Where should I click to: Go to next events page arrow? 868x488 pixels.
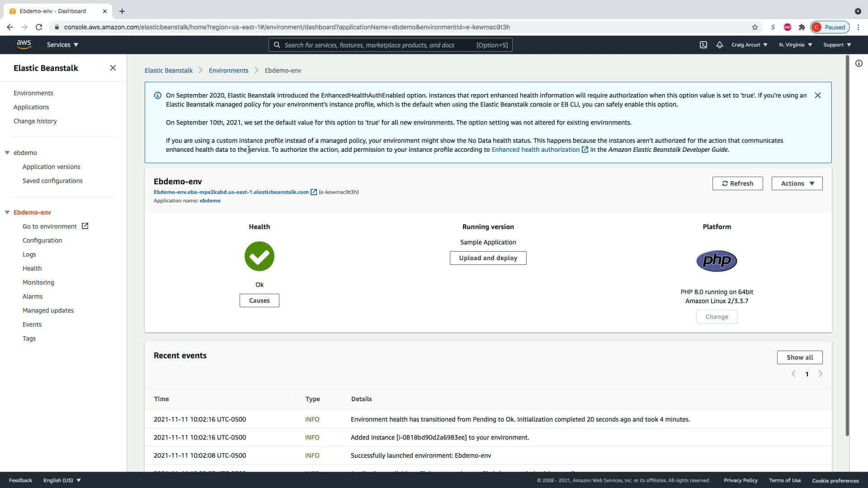(x=820, y=374)
